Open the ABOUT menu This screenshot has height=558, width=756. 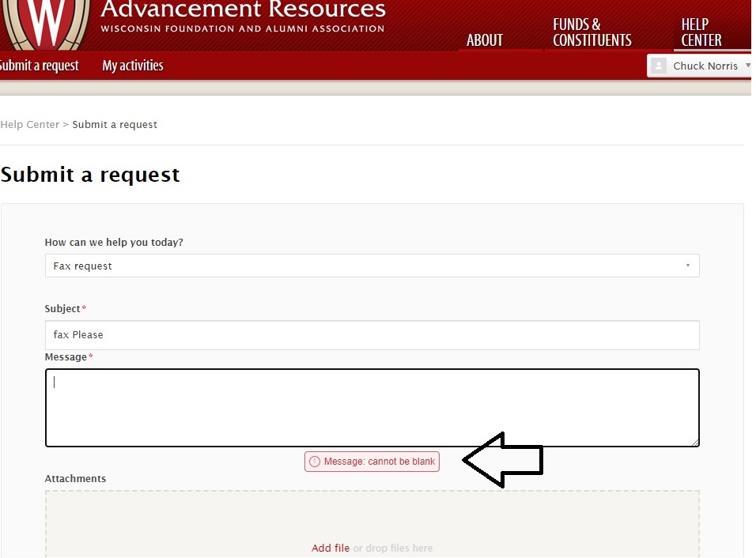[485, 40]
